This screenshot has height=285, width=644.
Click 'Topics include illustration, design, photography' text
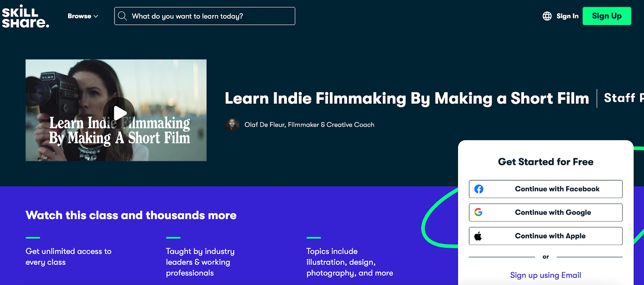tap(350, 262)
